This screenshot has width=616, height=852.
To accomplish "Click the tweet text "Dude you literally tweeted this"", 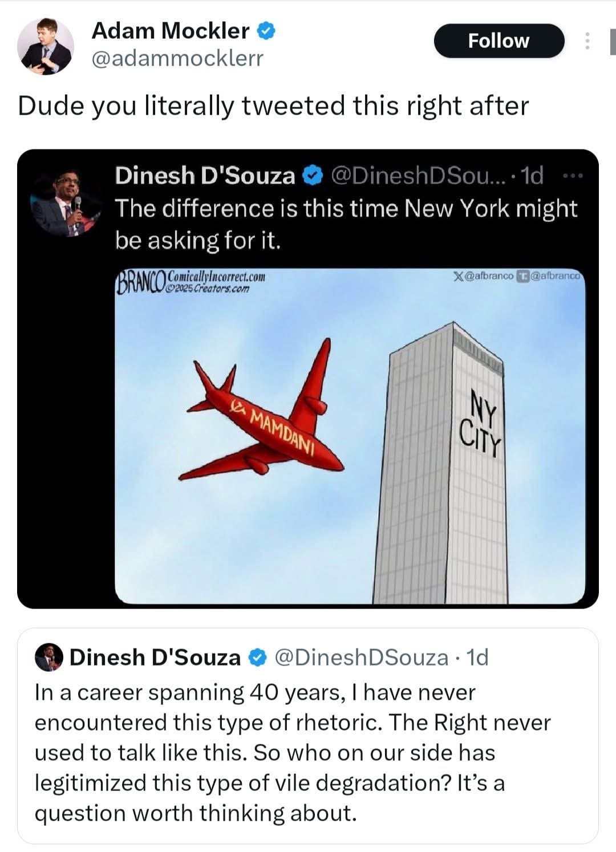I will click(x=273, y=106).
